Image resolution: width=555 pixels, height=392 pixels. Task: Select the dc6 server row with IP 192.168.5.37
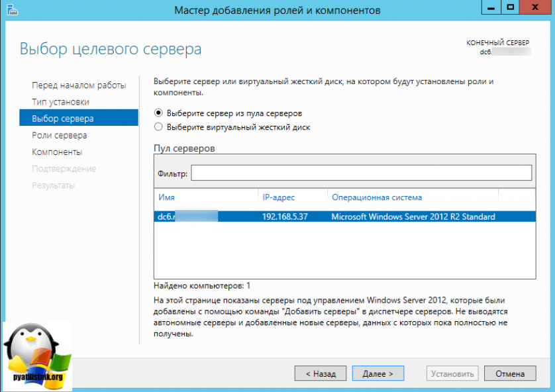click(344, 217)
